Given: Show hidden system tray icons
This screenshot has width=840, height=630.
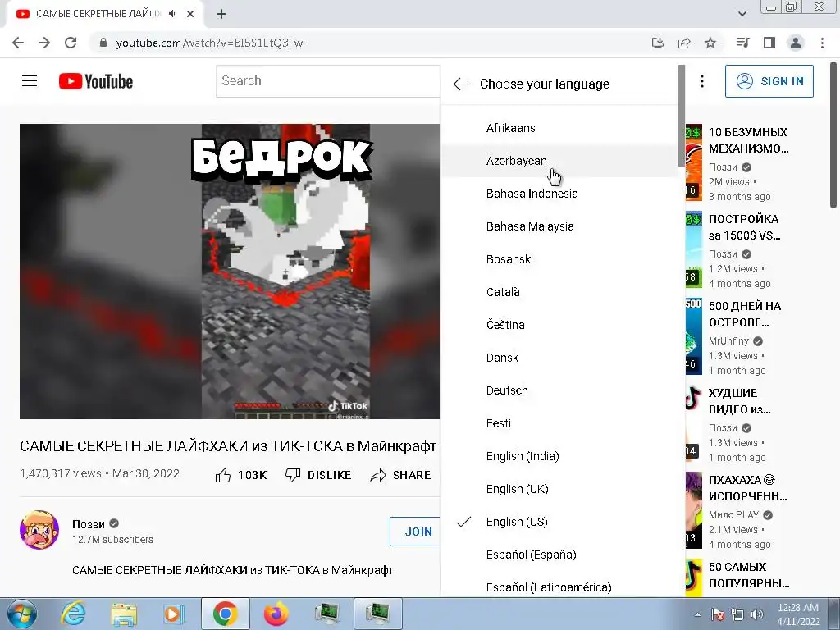Looking at the screenshot, I should (x=697, y=614).
